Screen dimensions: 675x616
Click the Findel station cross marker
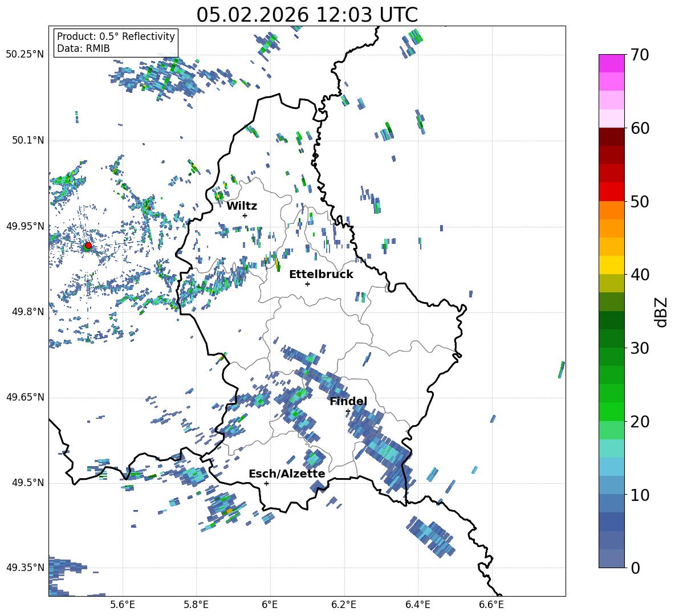(348, 411)
